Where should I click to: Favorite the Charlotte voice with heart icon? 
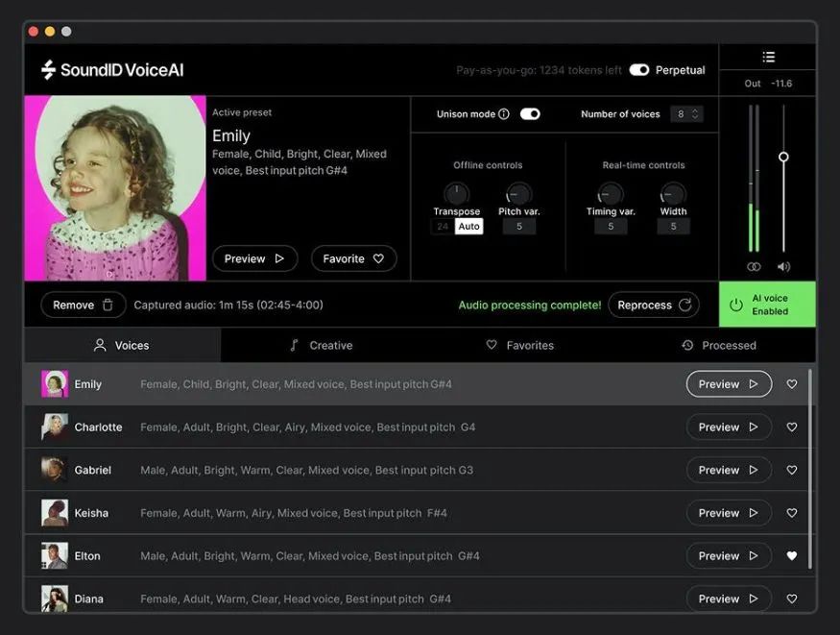point(792,427)
